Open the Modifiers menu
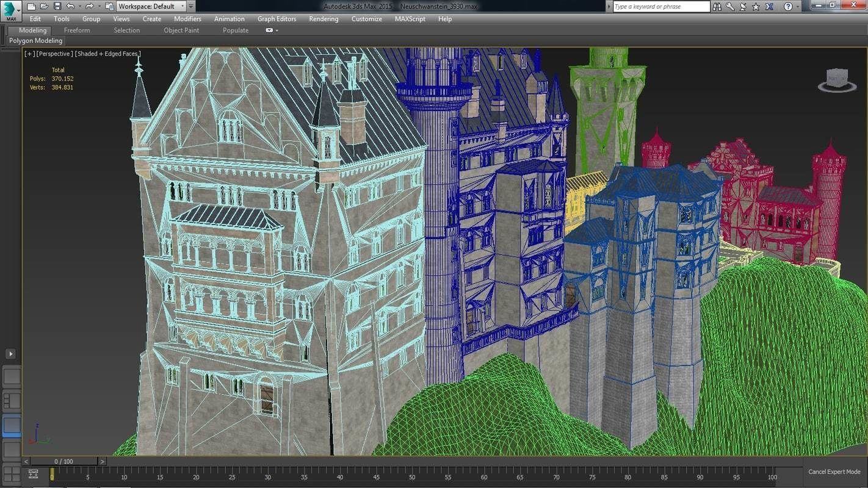Viewport: 868px width, 488px height. pos(187,19)
